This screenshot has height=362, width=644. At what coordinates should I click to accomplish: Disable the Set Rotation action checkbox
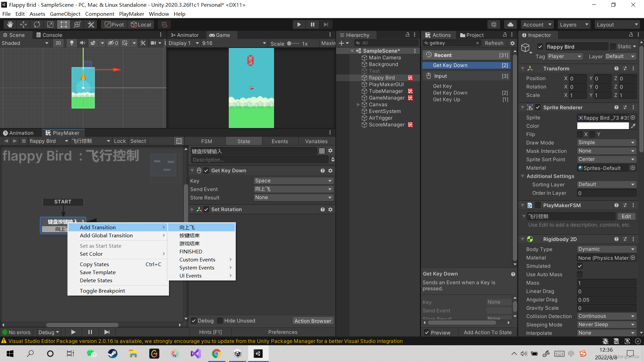(206, 209)
